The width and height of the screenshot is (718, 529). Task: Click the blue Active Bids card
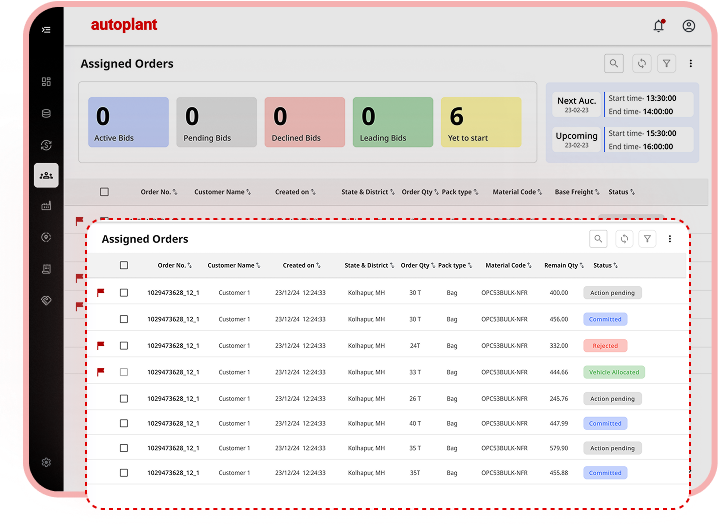click(128, 122)
